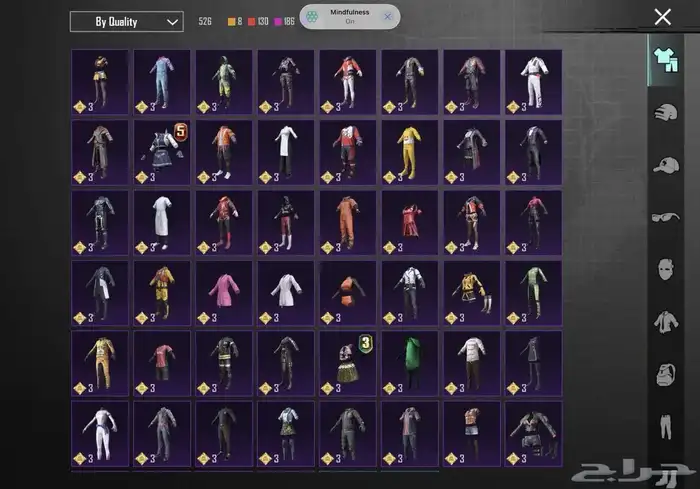
Task: Select the all-yellow tracksuit outfit
Action: click(x=409, y=152)
